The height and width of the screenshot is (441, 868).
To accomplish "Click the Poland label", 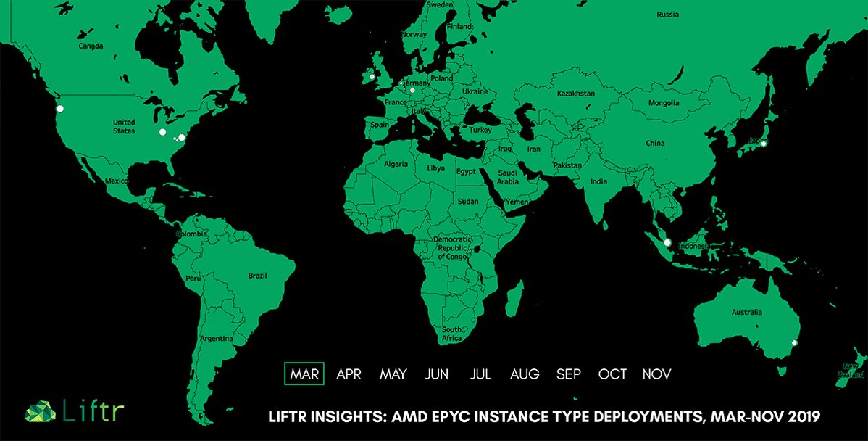I will tap(442, 78).
